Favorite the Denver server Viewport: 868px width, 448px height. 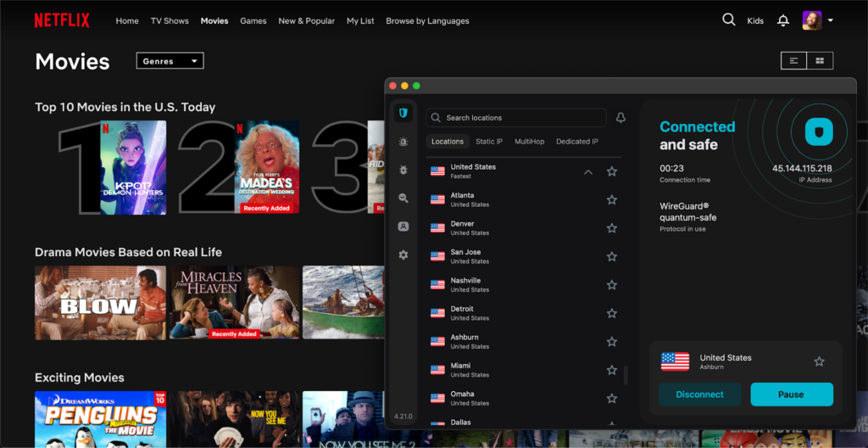tap(612, 228)
